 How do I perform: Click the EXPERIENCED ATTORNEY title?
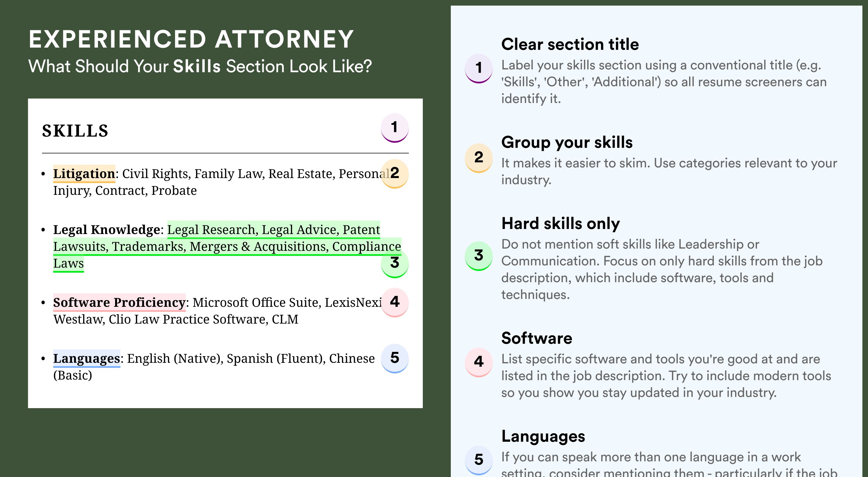click(x=191, y=39)
